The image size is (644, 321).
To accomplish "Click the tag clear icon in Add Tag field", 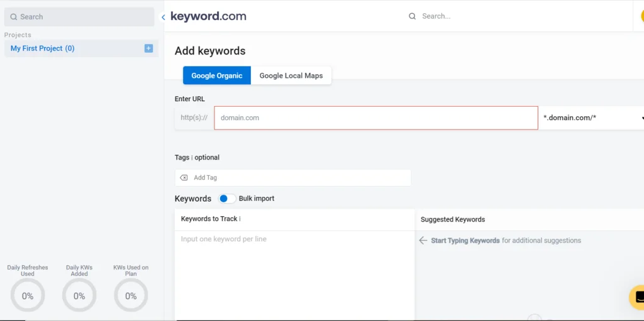I will pyautogui.click(x=184, y=178).
